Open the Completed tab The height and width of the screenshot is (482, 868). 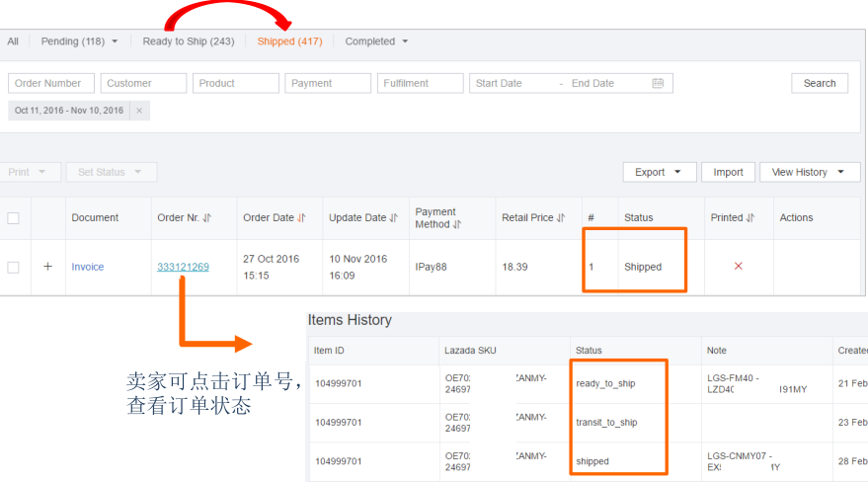pyautogui.click(x=369, y=41)
